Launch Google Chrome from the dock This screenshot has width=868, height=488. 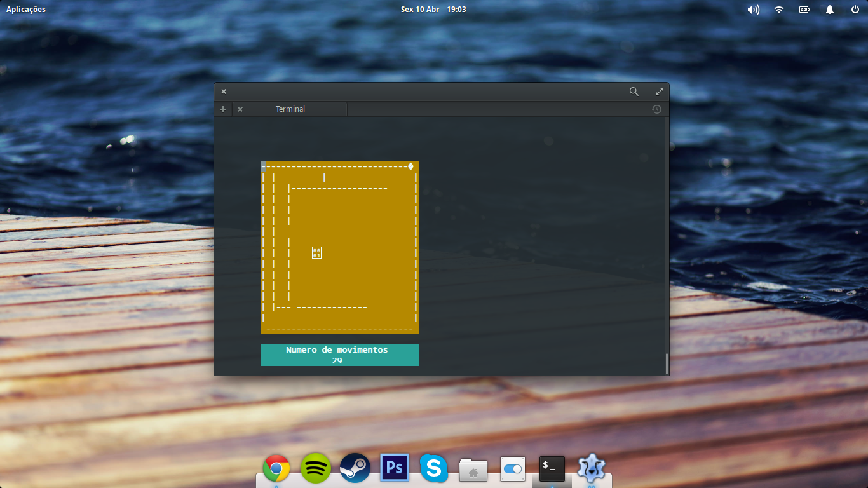pyautogui.click(x=276, y=469)
